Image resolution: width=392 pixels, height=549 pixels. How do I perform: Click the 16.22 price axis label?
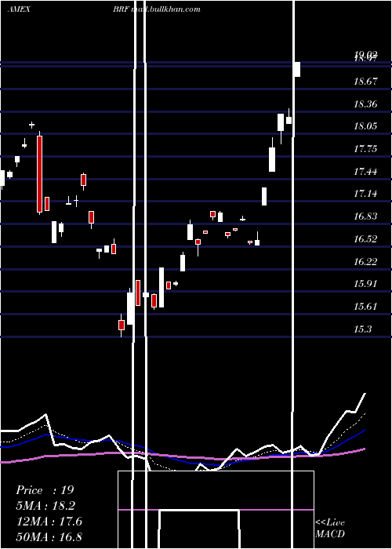[365, 261]
